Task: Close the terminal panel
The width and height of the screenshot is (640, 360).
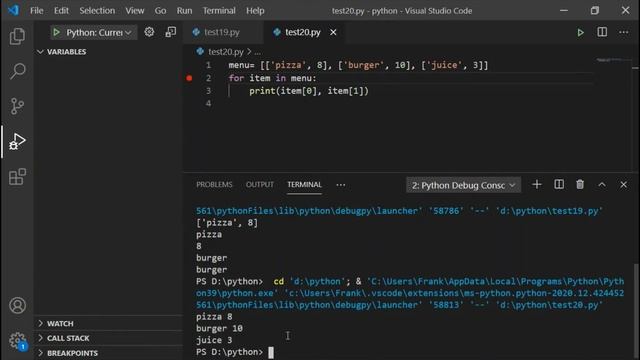Action: (623, 184)
